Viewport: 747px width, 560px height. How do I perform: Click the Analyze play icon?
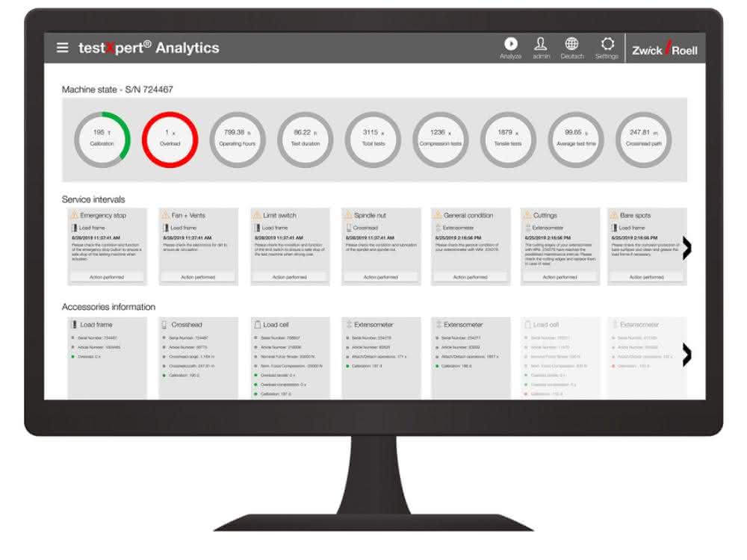[x=511, y=44]
